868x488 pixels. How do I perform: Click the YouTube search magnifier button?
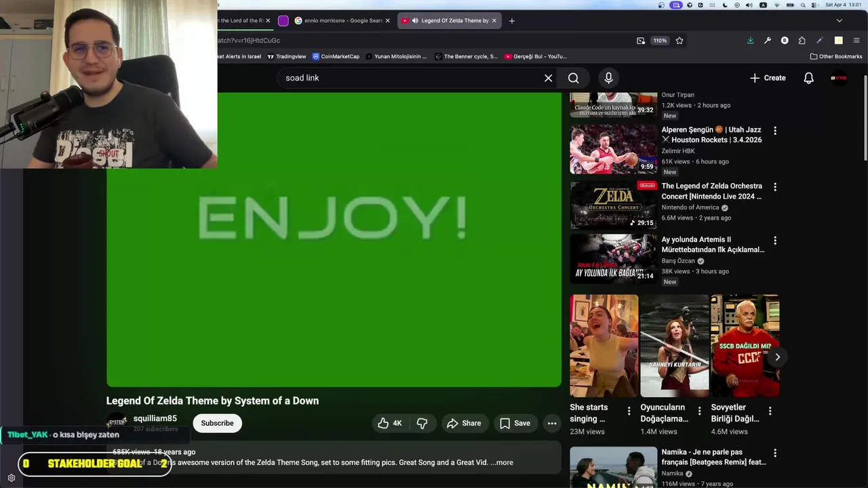click(574, 78)
